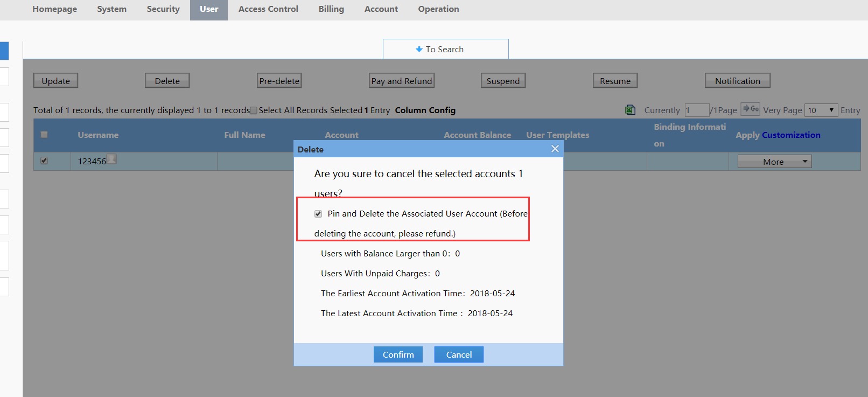
Task: Sort by the Full Name column header
Action: (x=244, y=135)
